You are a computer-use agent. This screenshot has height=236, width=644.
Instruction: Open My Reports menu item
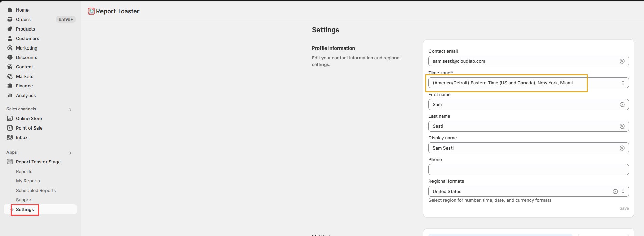click(x=28, y=181)
